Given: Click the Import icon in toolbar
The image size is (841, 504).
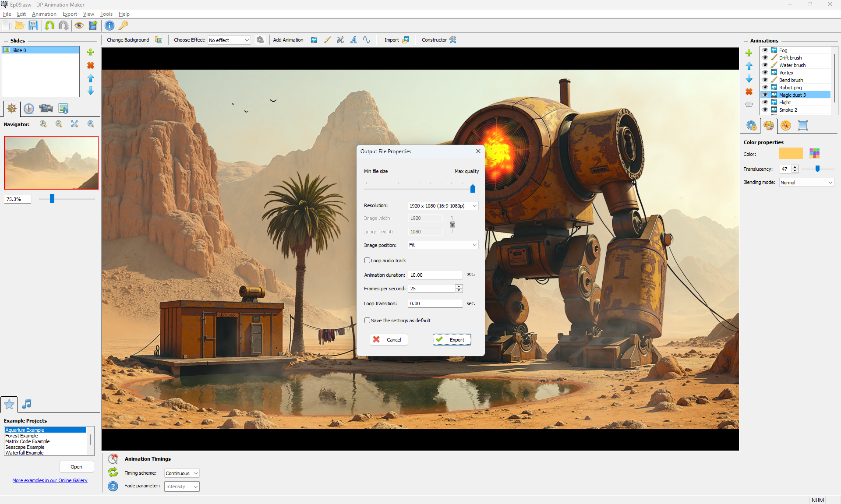Looking at the screenshot, I should (406, 40).
